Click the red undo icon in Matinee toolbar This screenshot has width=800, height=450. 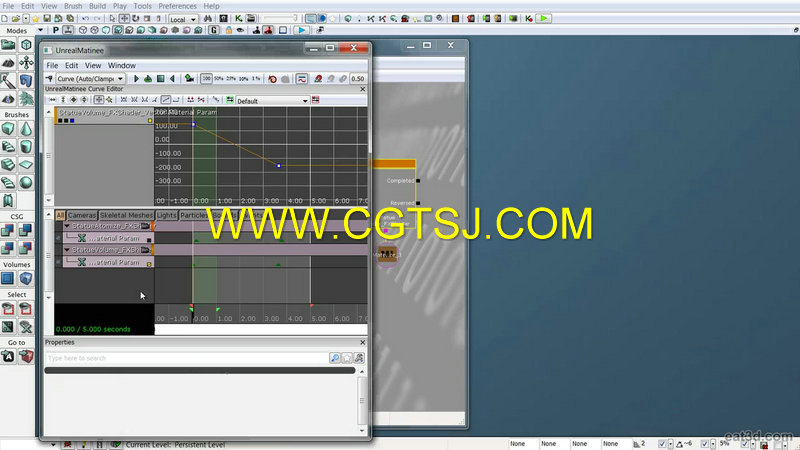click(x=272, y=79)
